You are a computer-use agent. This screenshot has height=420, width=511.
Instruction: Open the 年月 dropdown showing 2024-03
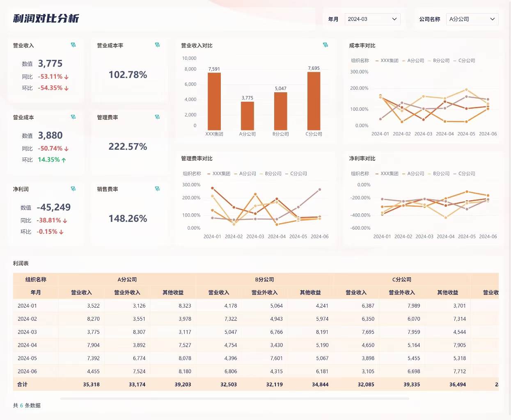[372, 19]
